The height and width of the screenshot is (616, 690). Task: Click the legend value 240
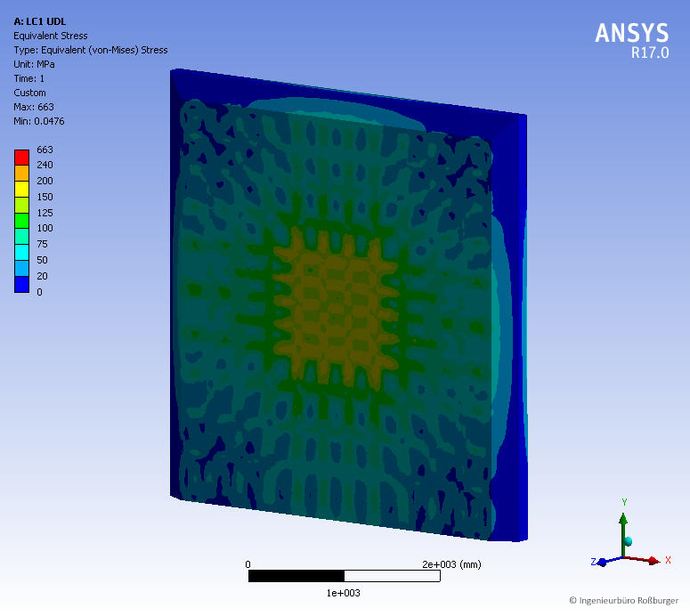45,165
